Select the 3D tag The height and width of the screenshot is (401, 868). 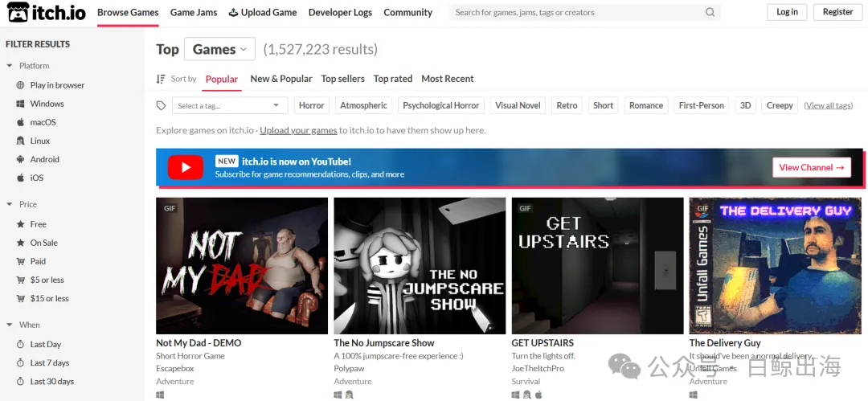click(746, 105)
